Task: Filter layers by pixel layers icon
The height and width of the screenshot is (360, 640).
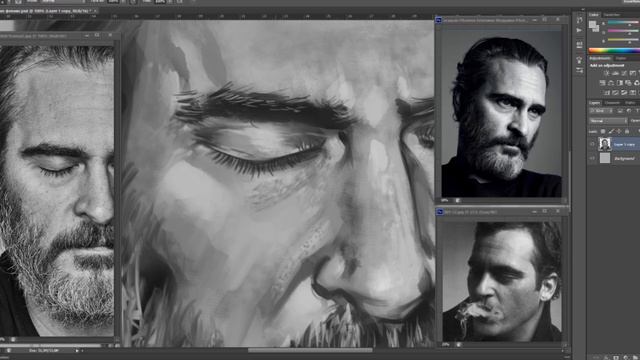Action: (x=620, y=111)
